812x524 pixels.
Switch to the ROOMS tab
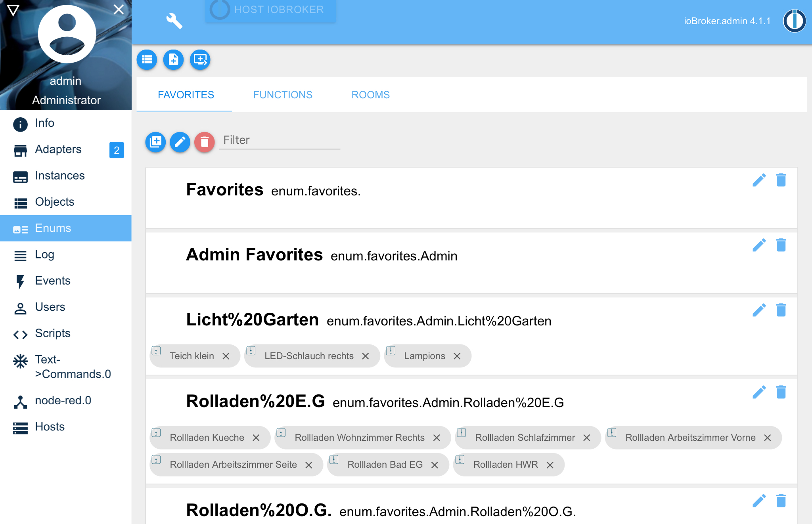370,95
